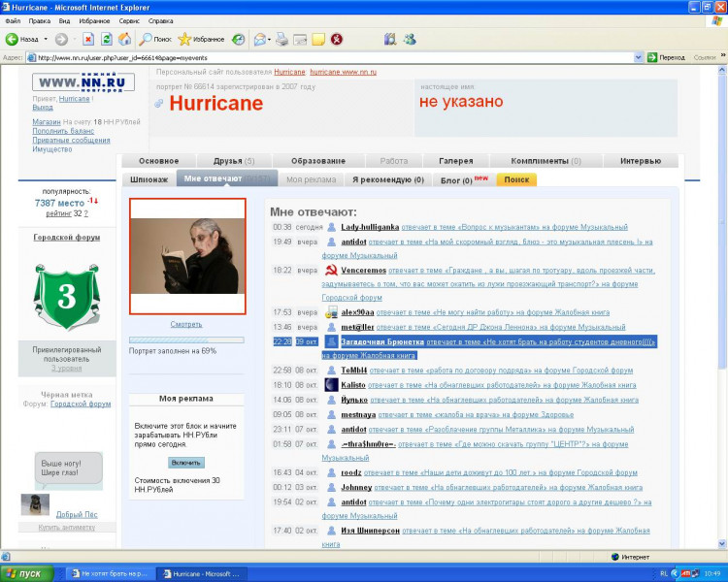Viewport: 728px width, 582px height.
Task: Select the Шпионаж sub-tab
Action: pyautogui.click(x=149, y=179)
